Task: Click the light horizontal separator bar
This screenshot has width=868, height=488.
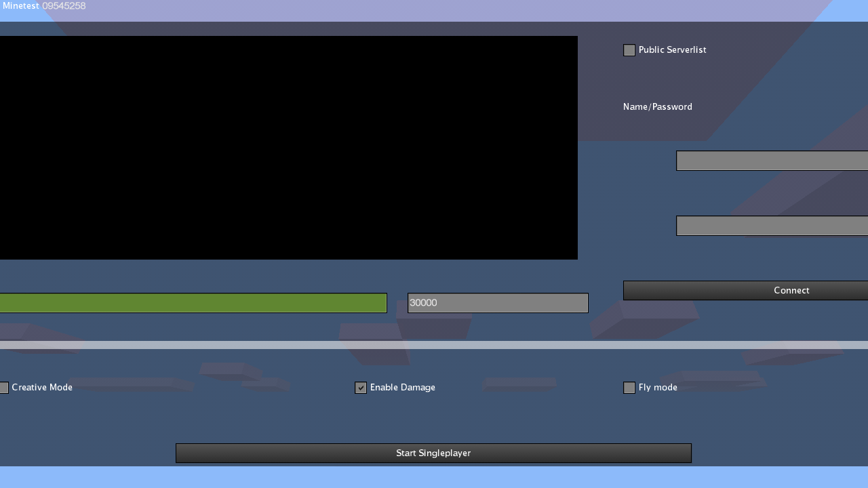Action: tap(434, 344)
